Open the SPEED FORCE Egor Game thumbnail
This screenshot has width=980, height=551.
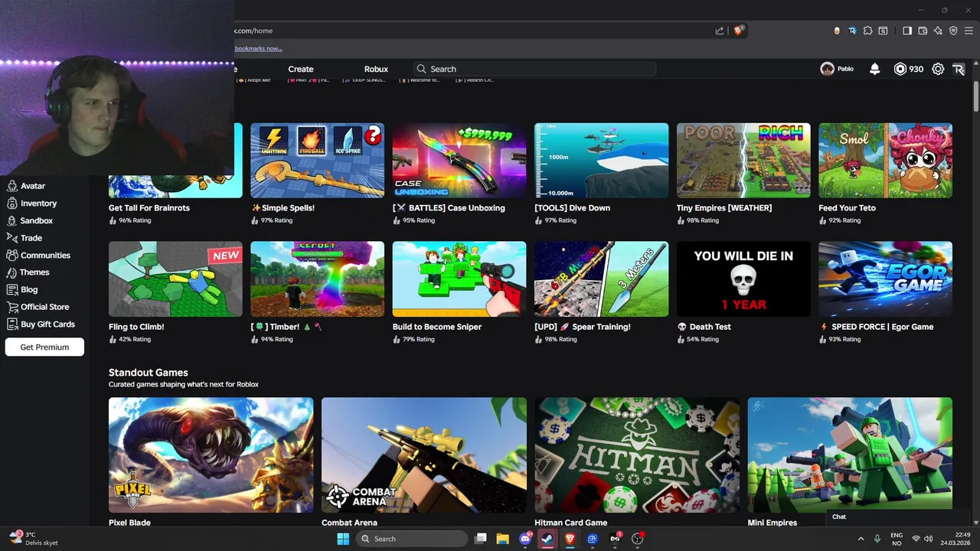pos(885,279)
